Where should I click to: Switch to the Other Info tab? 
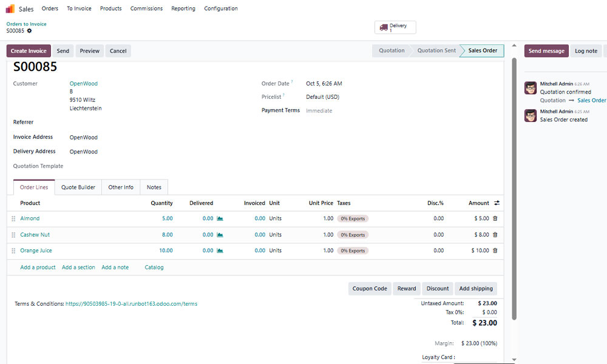[x=120, y=187]
